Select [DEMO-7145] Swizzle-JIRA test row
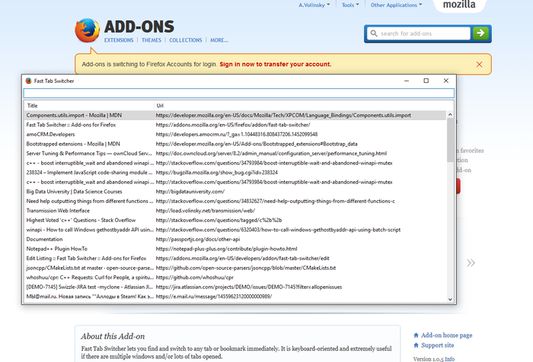 pos(235,287)
